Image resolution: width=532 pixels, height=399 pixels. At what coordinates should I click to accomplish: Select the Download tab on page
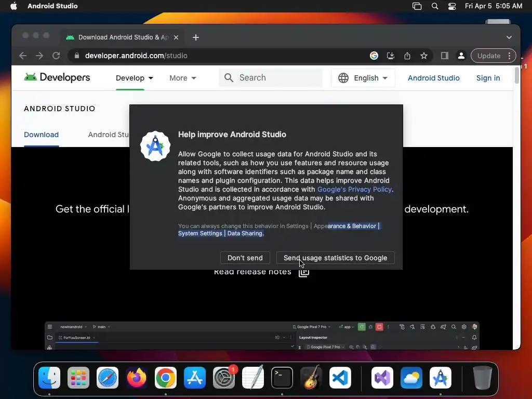click(41, 135)
